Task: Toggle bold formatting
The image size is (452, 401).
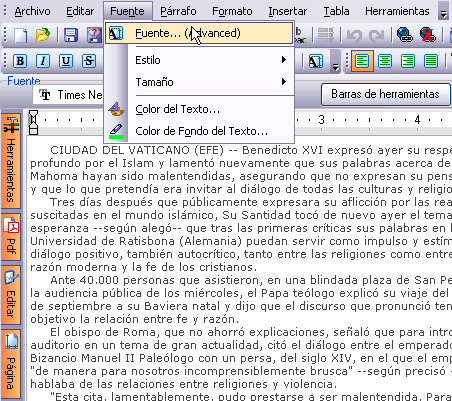Action: pos(20,61)
